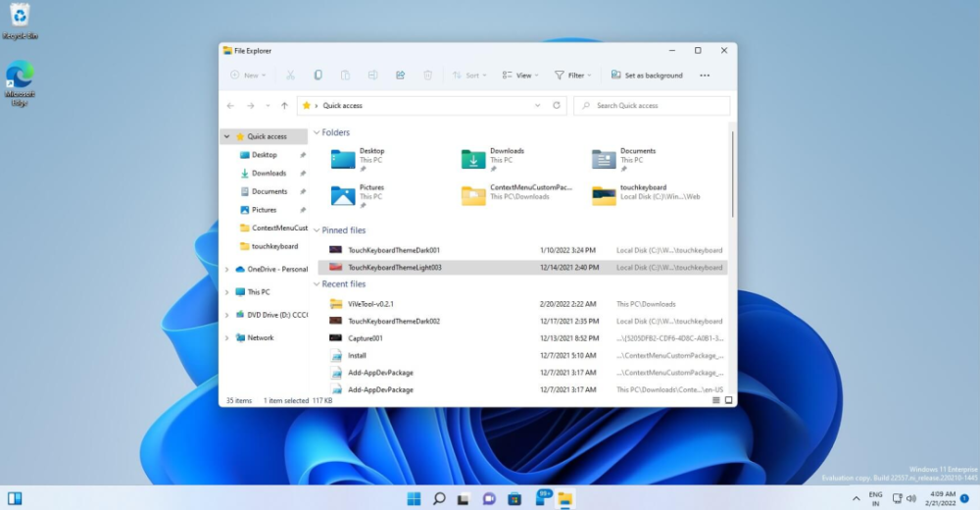Open the Pictures folder in Folders section

[343, 195]
